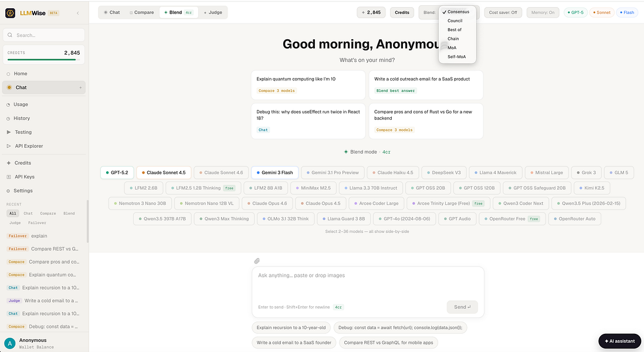The height and width of the screenshot is (352, 644).
Task: Select the Mistral Large model chip
Action: 546,172
